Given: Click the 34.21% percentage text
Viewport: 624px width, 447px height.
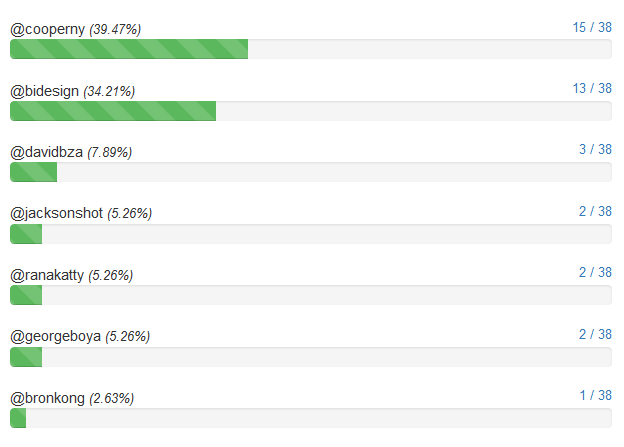Looking at the screenshot, I should [109, 92].
